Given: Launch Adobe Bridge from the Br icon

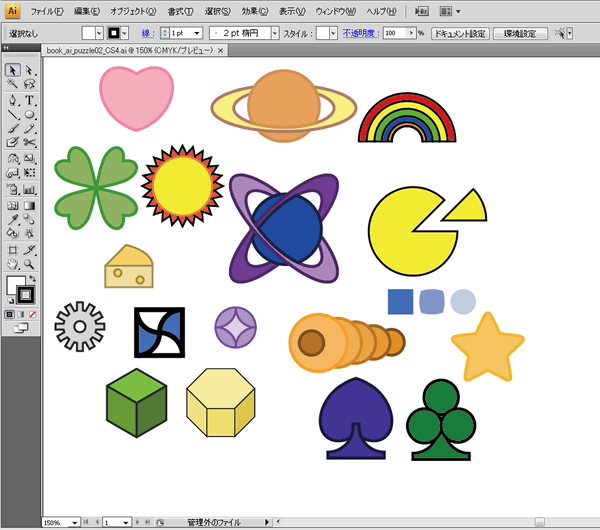Looking at the screenshot, I should [x=422, y=11].
